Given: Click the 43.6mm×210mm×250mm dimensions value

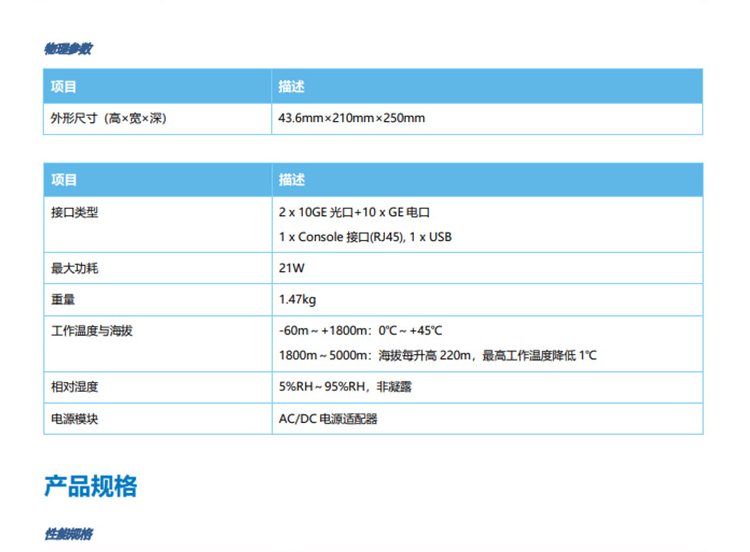Looking at the screenshot, I should pyautogui.click(x=351, y=118).
